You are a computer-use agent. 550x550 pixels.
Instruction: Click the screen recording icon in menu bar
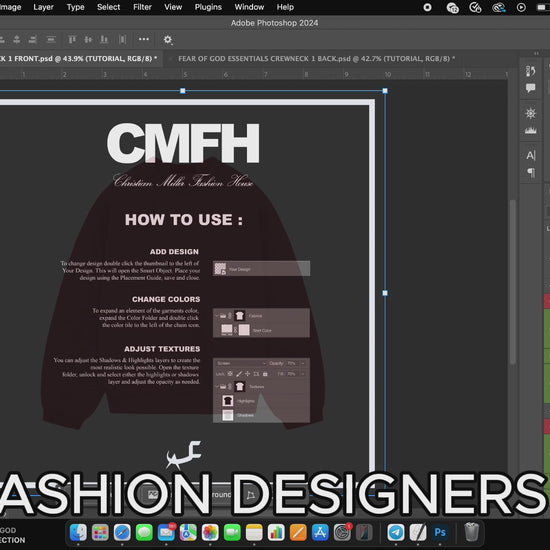pos(427,7)
